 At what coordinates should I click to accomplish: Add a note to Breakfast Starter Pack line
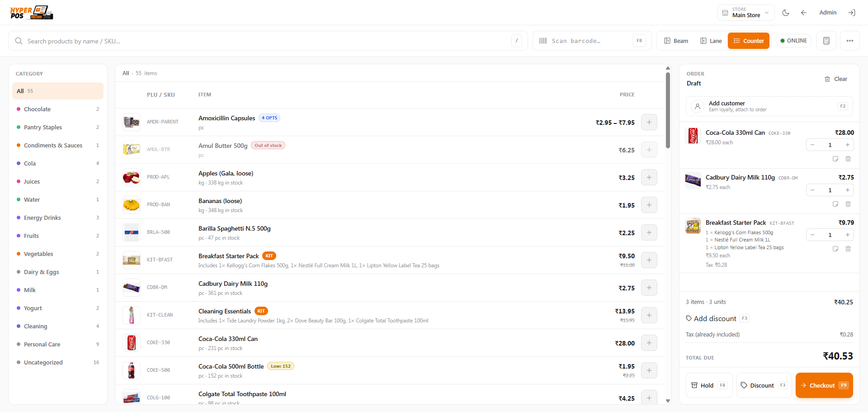(835, 249)
